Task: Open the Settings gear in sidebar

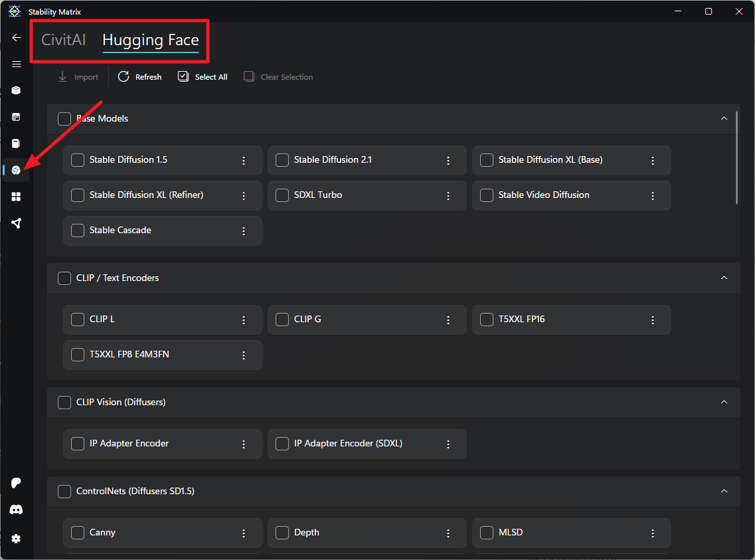Action: pyautogui.click(x=16, y=538)
